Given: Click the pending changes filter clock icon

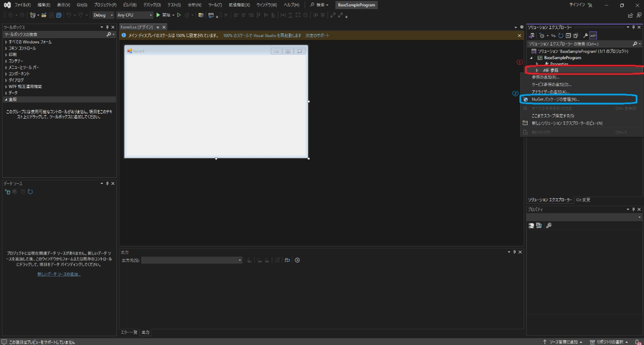Looking at the screenshot, I should [542, 36].
